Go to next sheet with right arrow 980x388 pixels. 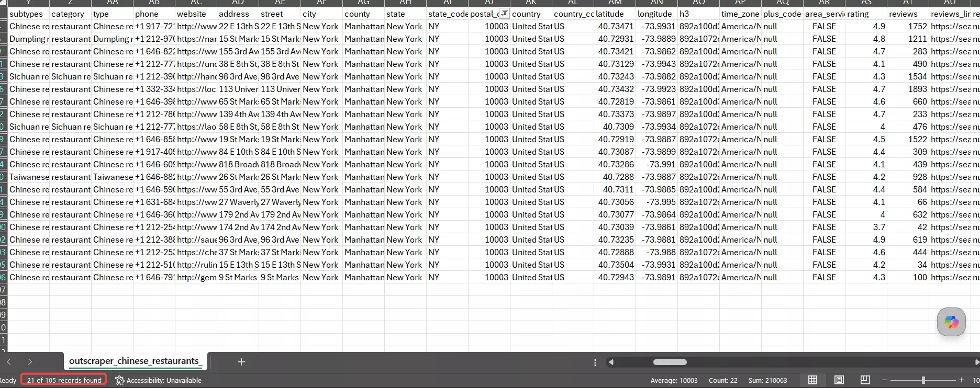(x=30, y=362)
